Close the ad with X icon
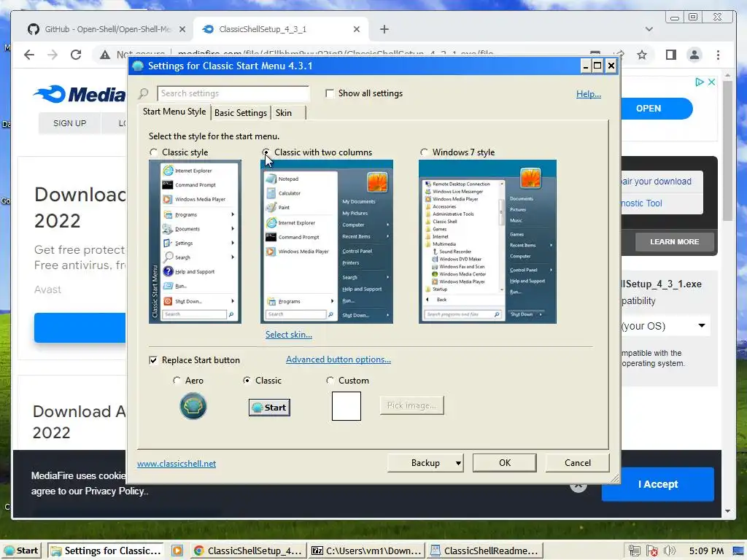 tap(711, 82)
